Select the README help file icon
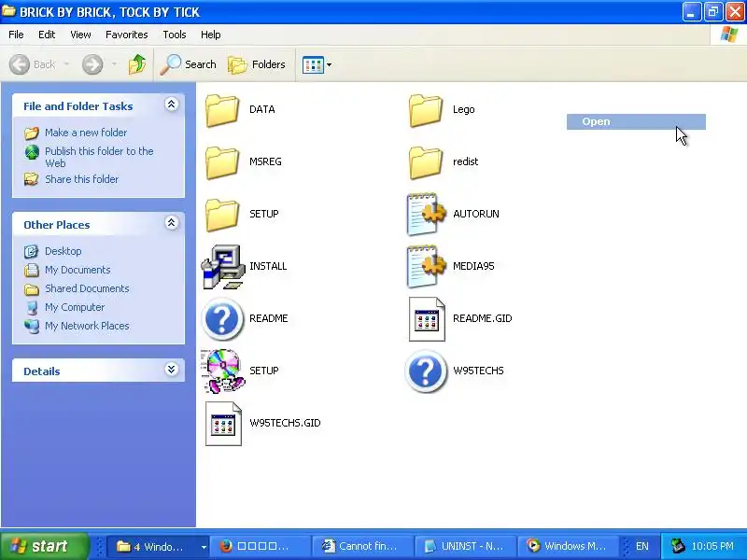Viewport: 747px width, 560px height. (x=222, y=318)
